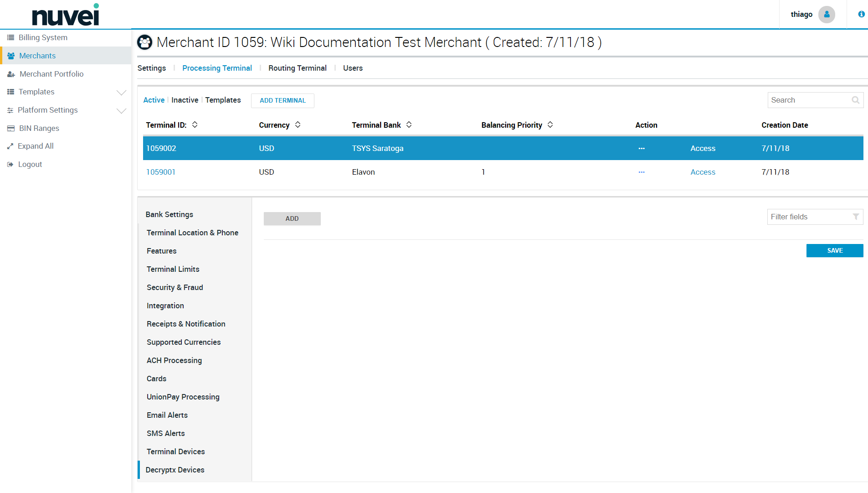Viewport: 868px width, 493px height.
Task: Click the funnel icon in Filter fields
Action: (856, 217)
